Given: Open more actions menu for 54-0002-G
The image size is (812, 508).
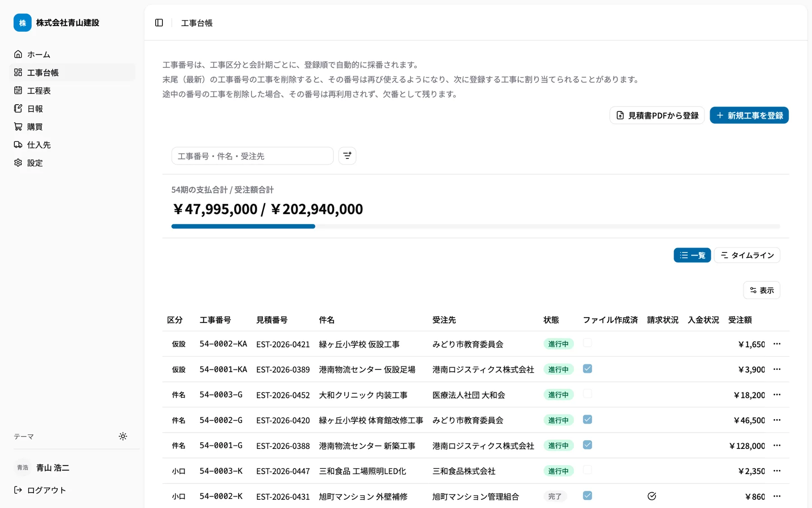Looking at the screenshot, I should click(777, 420).
